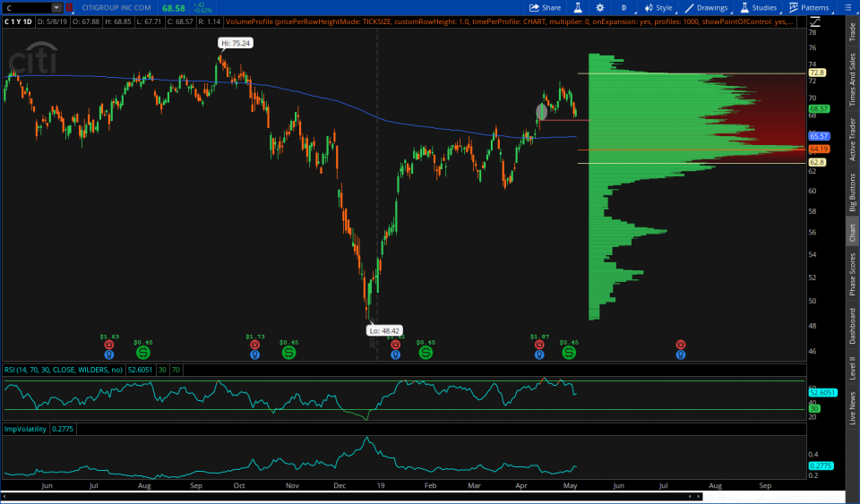Click the $0.45 dividend icon near May

pos(569,353)
